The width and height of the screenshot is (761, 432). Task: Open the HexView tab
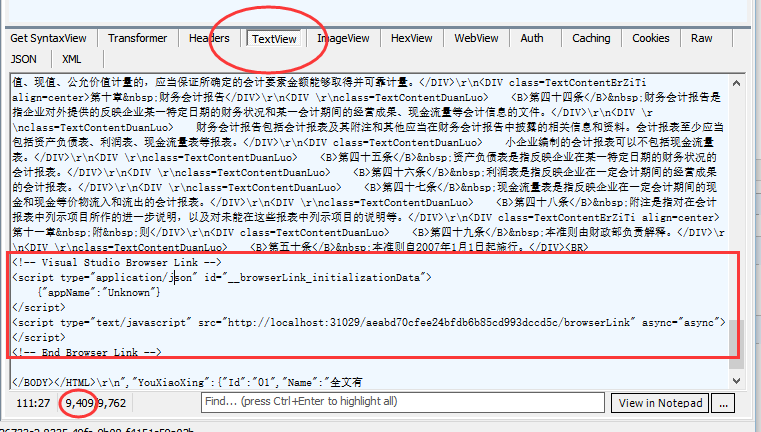(412, 38)
